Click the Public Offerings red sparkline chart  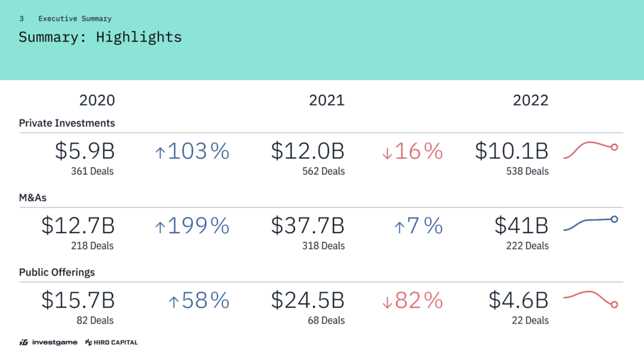click(x=591, y=298)
